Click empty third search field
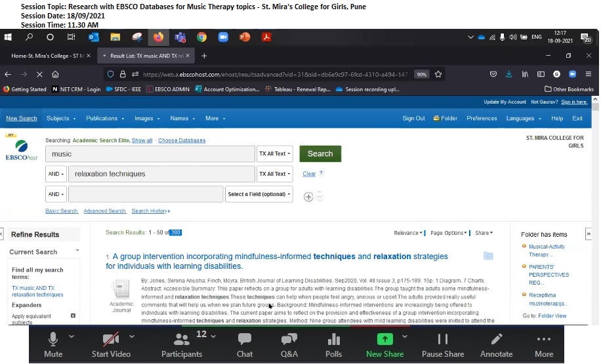 pyautogui.click(x=146, y=194)
